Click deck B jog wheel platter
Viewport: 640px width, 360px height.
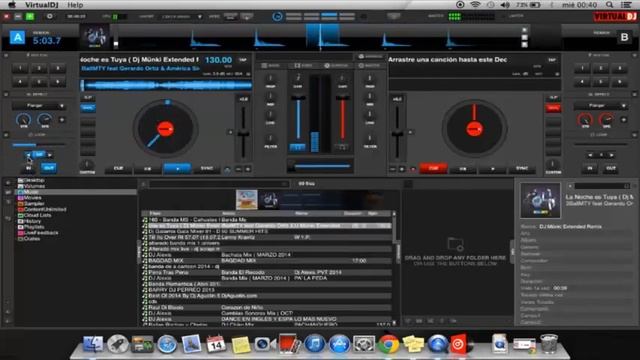coord(474,129)
